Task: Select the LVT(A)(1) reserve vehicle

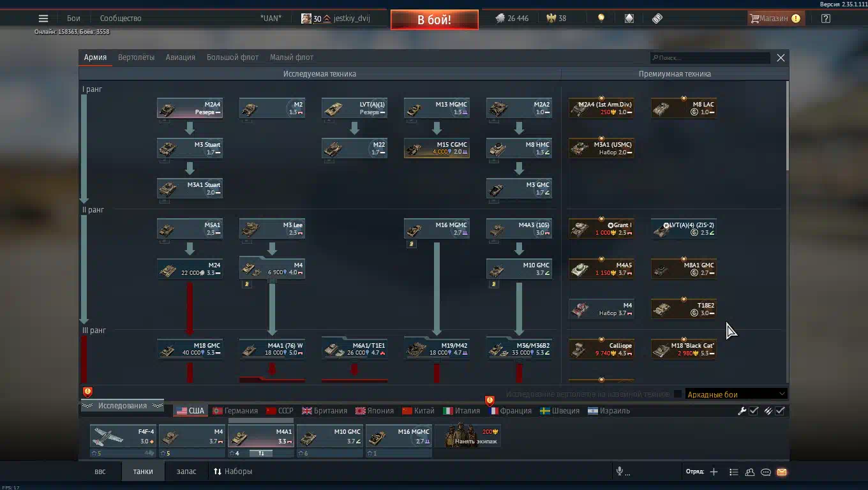Action: [x=354, y=108]
